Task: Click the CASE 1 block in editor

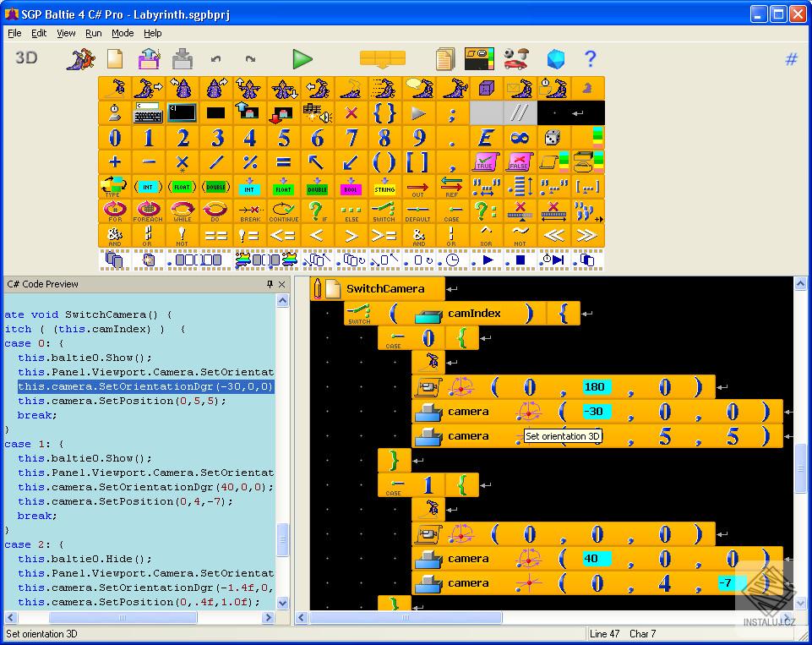Action: click(428, 485)
